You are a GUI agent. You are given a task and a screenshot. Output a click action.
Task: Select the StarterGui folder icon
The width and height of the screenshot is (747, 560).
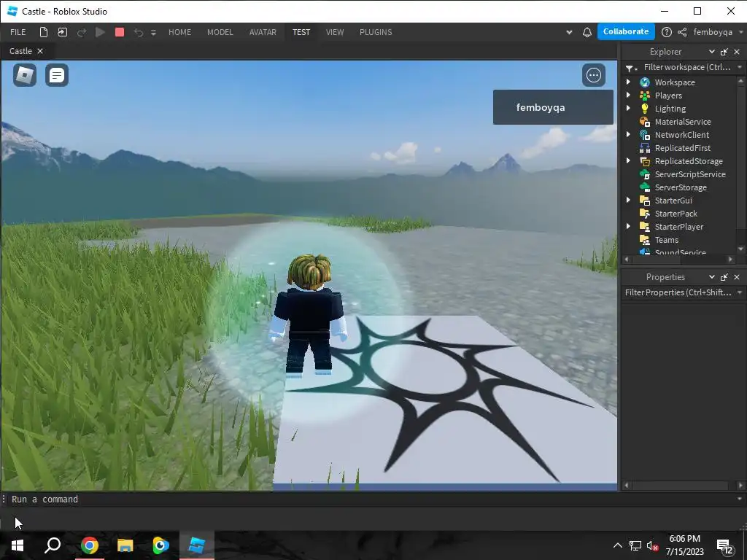pyautogui.click(x=645, y=201)
